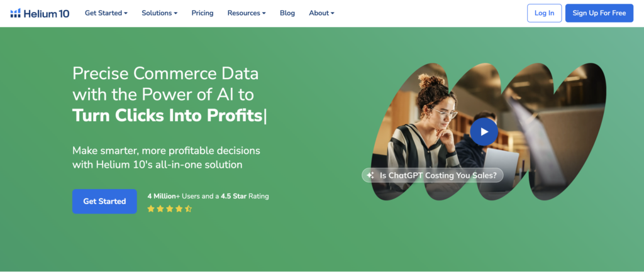Viewport: 644px width, 272px height.
Task: Click the middle star in the rating
Action: click(x=170, y=209)
